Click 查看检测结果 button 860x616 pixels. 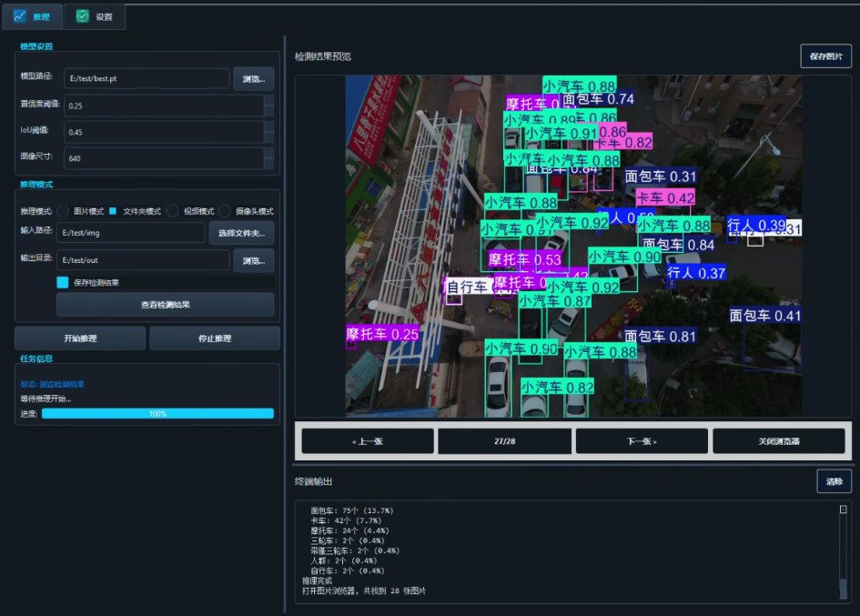pyautogui.click(x=165, y=305)
